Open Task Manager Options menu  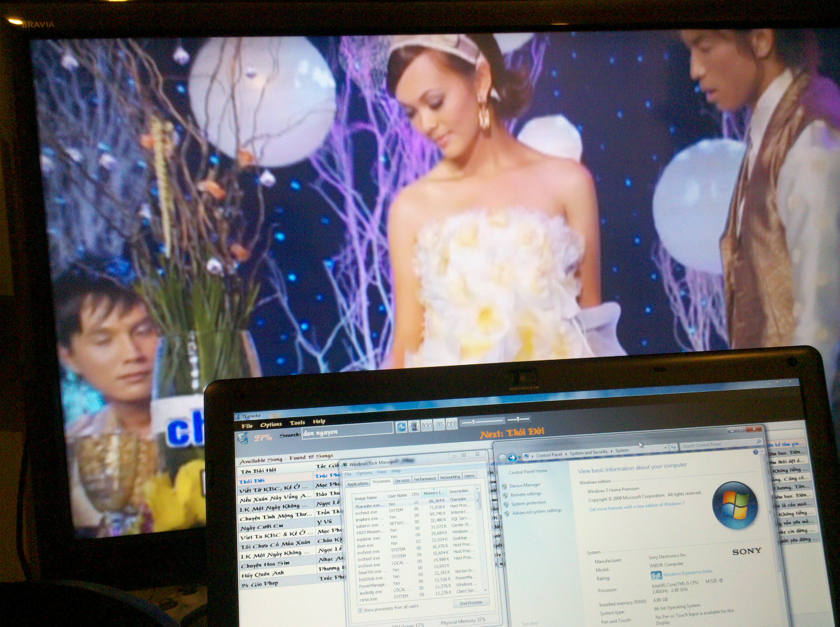tap(364, 473)
